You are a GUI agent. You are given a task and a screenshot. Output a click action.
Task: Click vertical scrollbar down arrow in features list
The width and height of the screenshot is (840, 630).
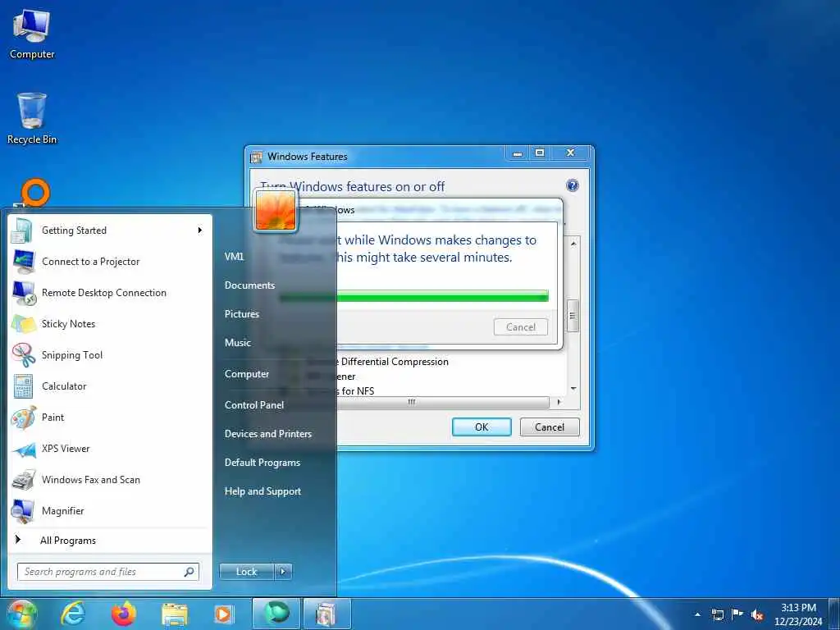(x=573, y=388)
